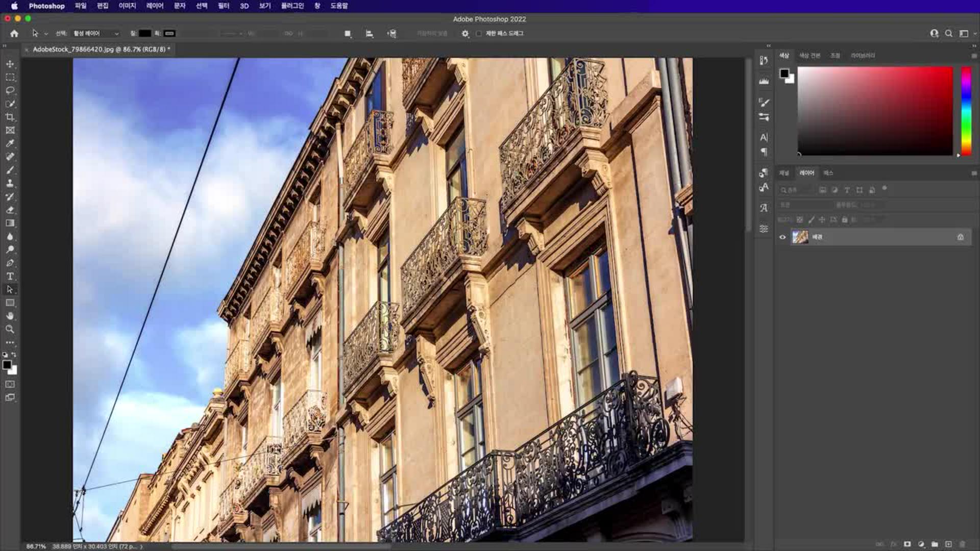980x551 pixels.
Task: Select the Clone Stamp tool
Action: [x=10, y=183]
